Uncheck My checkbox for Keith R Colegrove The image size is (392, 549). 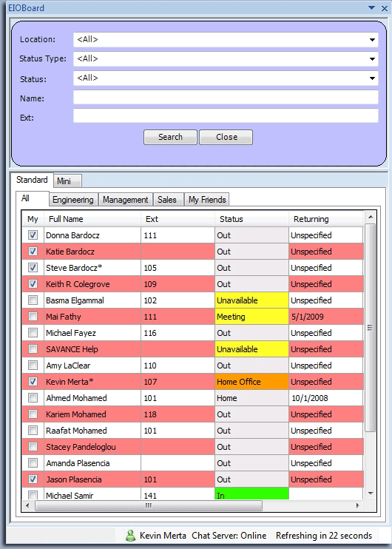33,284
